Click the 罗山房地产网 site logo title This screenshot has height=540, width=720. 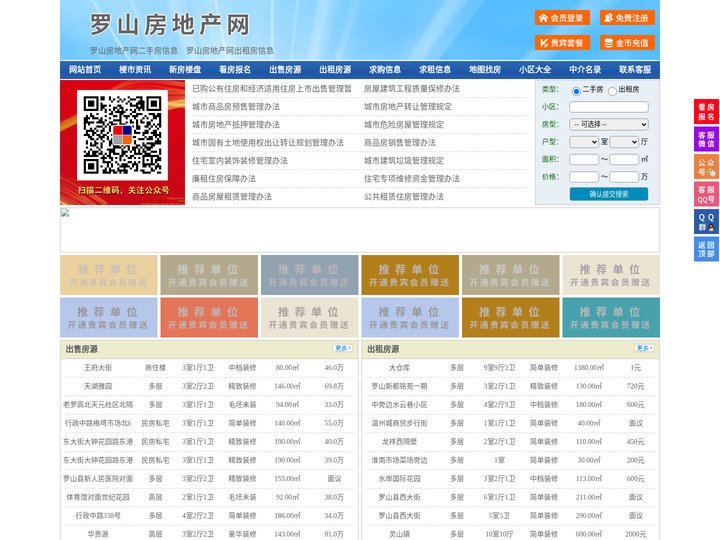point(170,24)
